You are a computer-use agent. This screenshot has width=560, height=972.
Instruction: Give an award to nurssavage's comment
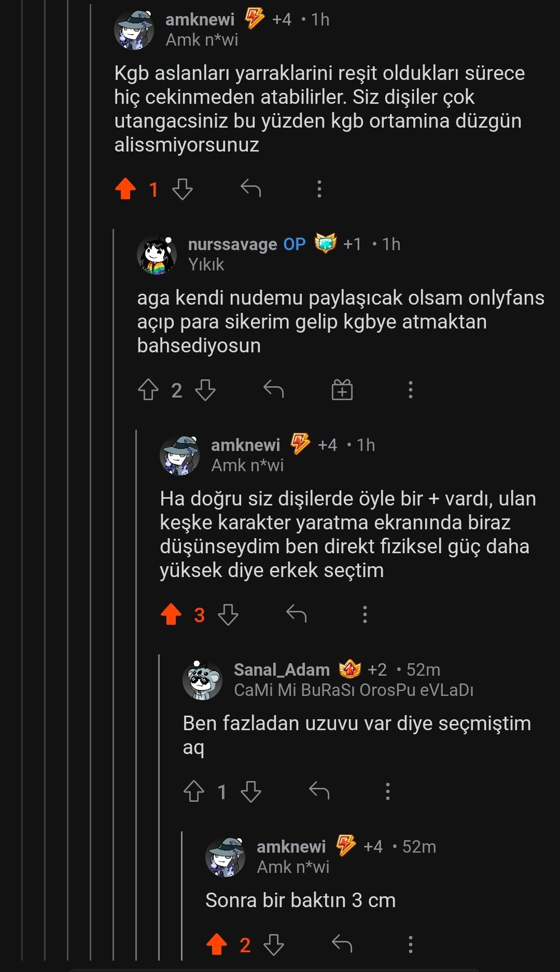pos(342,389)
